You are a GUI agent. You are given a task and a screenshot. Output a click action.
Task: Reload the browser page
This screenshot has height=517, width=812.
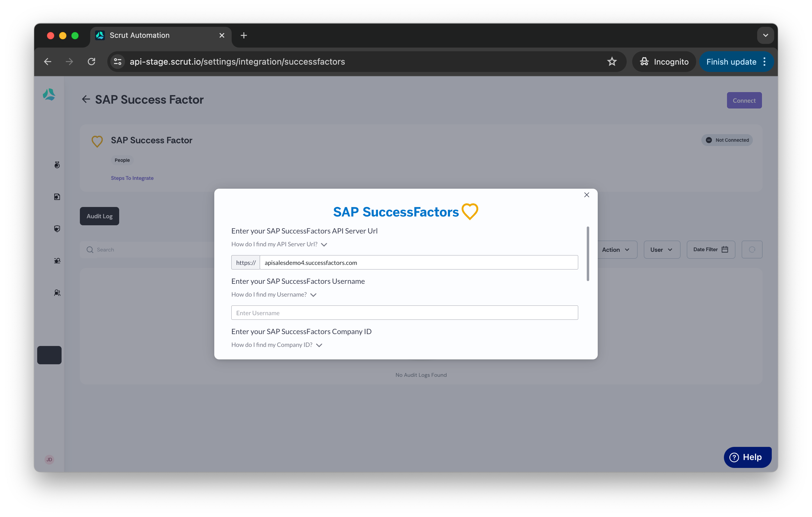point(91,62)
